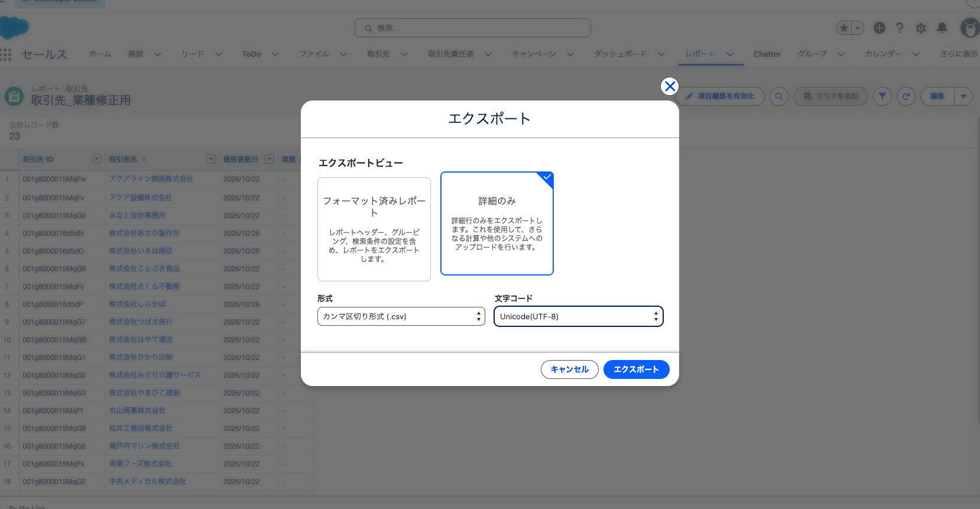Screen dimensions: 980x509
Task: Open the レポート tab
Action: point(700,54)
